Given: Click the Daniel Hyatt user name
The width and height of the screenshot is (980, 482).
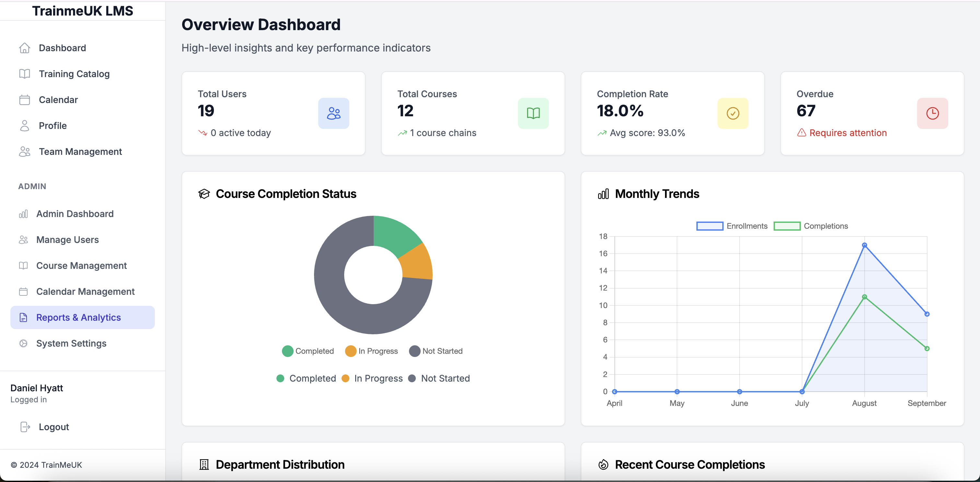Looking at the screenshot, I should coord(37,388).
